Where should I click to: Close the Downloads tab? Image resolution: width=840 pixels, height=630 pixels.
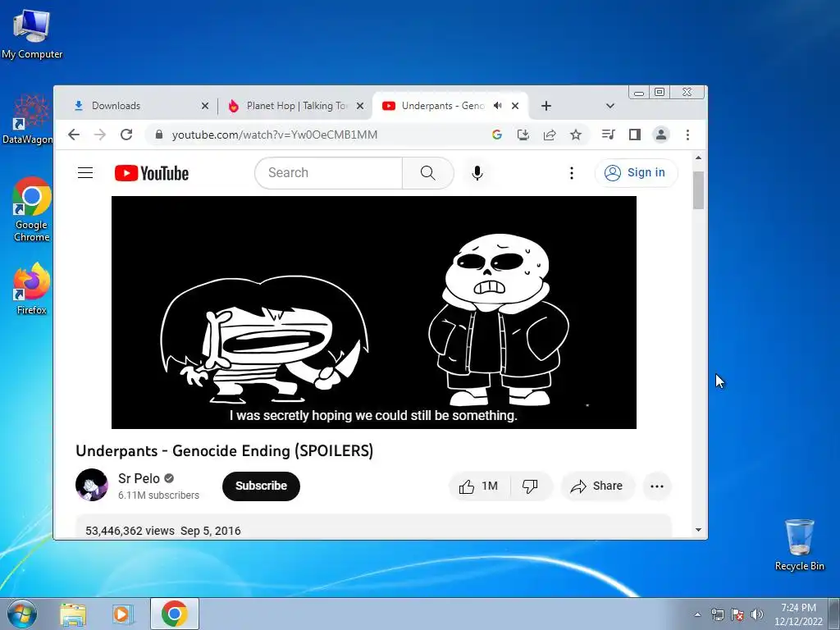tap(204, 106)
